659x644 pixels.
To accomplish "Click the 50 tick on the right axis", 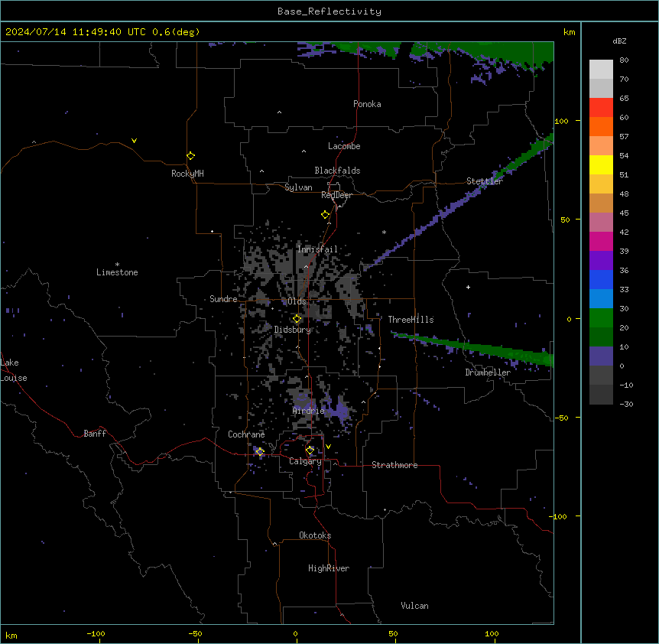I will click(x=565, y=220).
